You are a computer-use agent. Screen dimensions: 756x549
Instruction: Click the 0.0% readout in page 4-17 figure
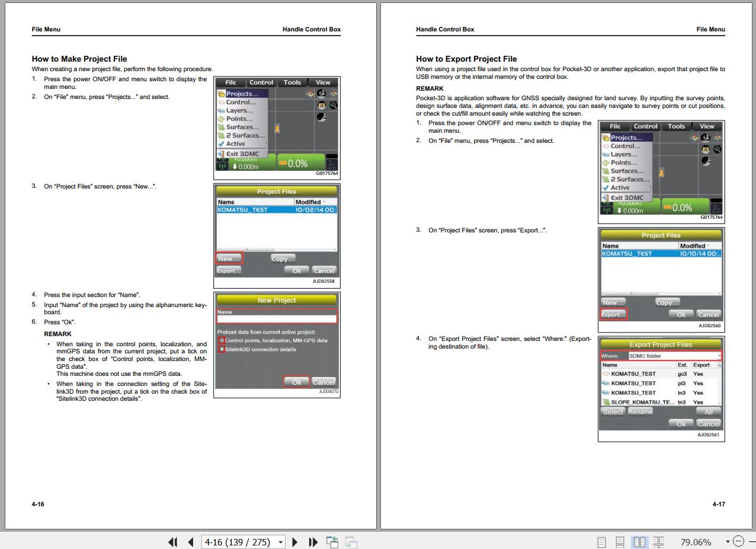click(x=682, y=208)
